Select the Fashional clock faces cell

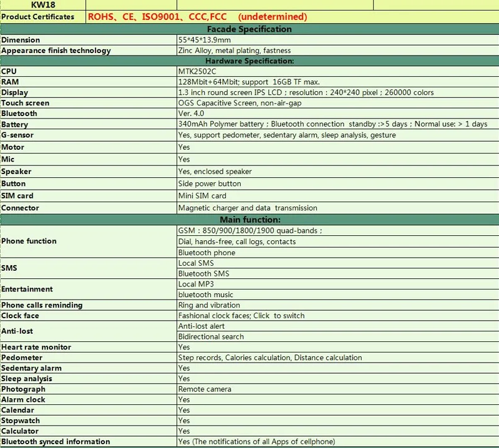click(x=338, y=316)
